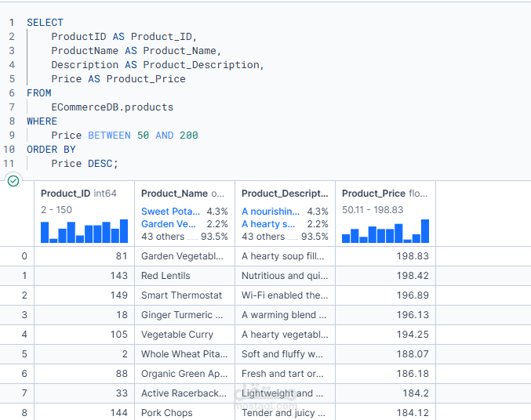Viewport: 531px width, 420px height.
Task: Click price cell 198.83
Action: click(x=413, y=256)
